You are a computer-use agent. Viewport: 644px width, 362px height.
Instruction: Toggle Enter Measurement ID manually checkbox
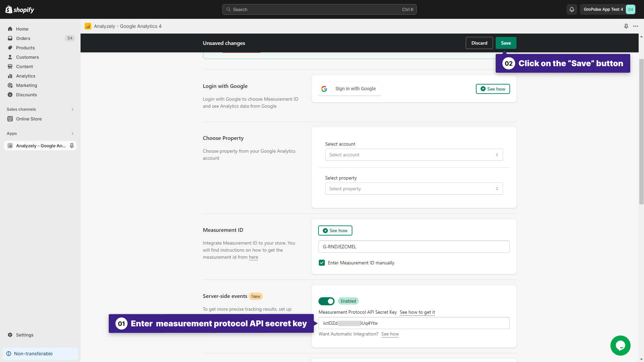(x=322, y=263)
